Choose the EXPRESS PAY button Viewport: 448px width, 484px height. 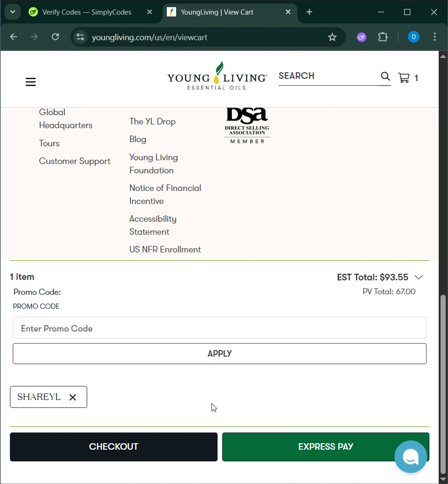(x=326, y=447)
